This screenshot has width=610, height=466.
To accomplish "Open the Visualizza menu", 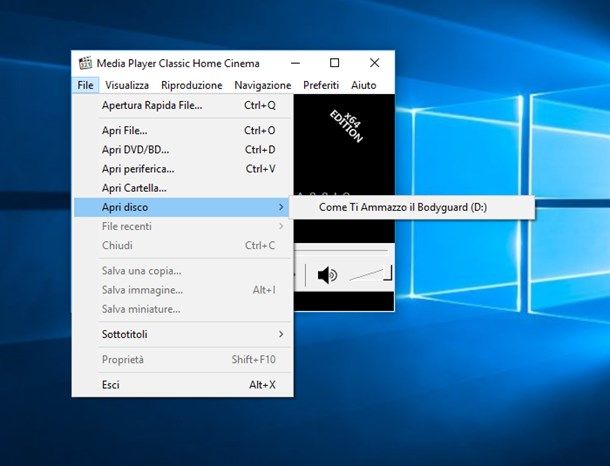I will coord(127,86).
